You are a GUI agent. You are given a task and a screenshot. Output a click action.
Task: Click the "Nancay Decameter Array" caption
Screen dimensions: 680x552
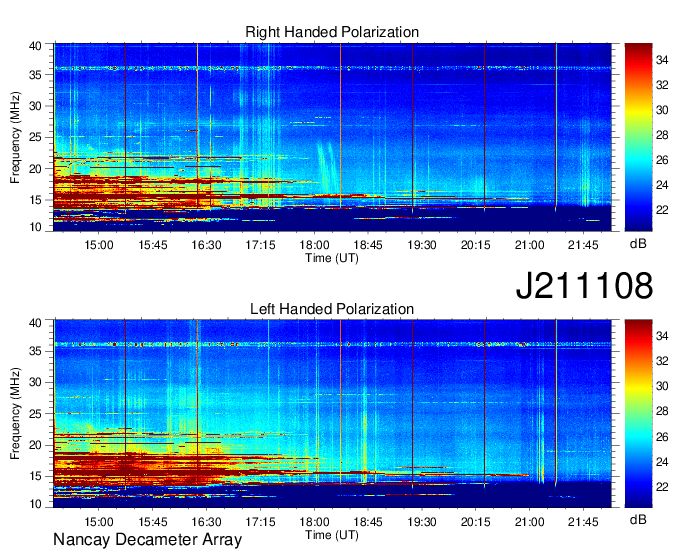tap(147, 540)
